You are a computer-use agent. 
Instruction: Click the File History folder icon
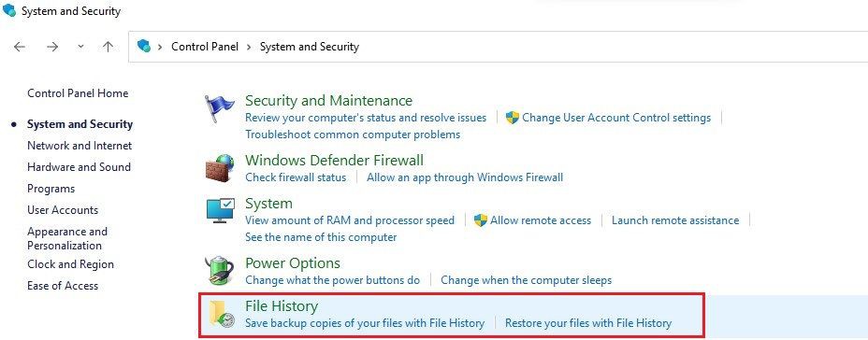(x=222, y=314)
